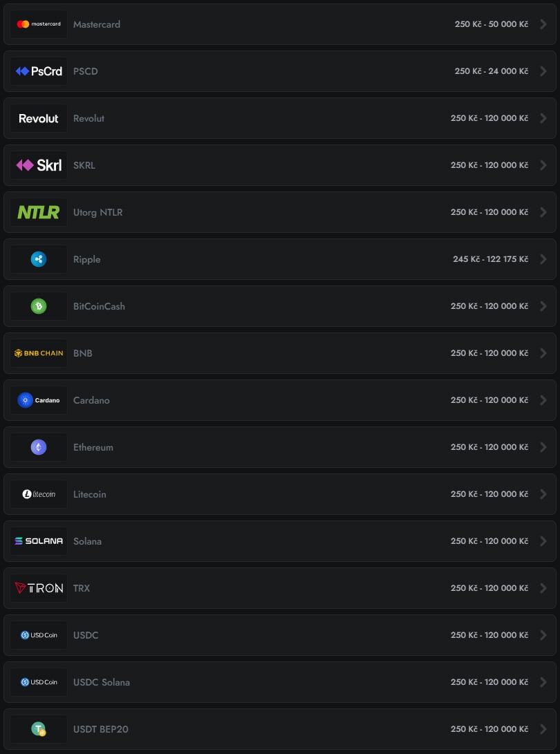560x754 pixels.
Task: Select the PsCrd logo icon
Action: (x=39, y=71)
